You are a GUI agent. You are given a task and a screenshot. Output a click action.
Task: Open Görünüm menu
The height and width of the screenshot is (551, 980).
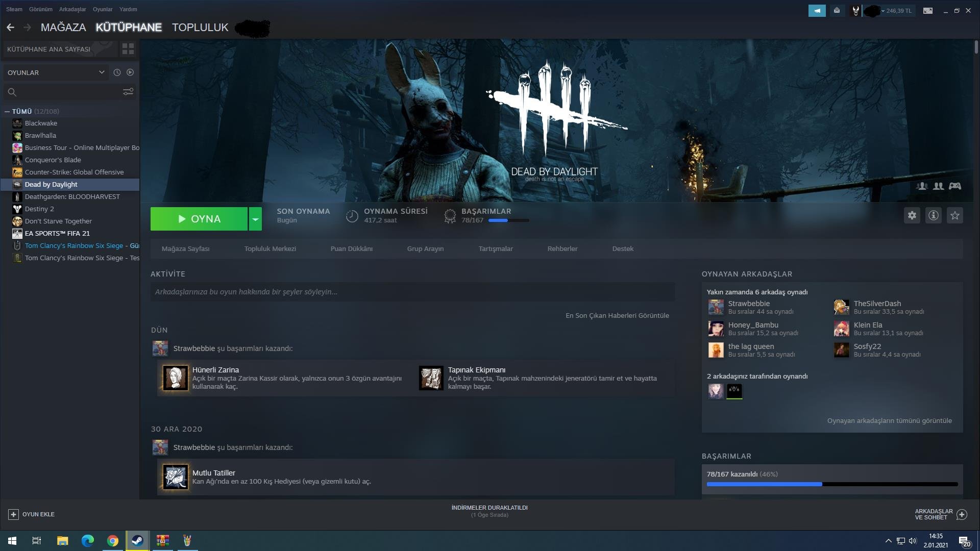[41, 9]
